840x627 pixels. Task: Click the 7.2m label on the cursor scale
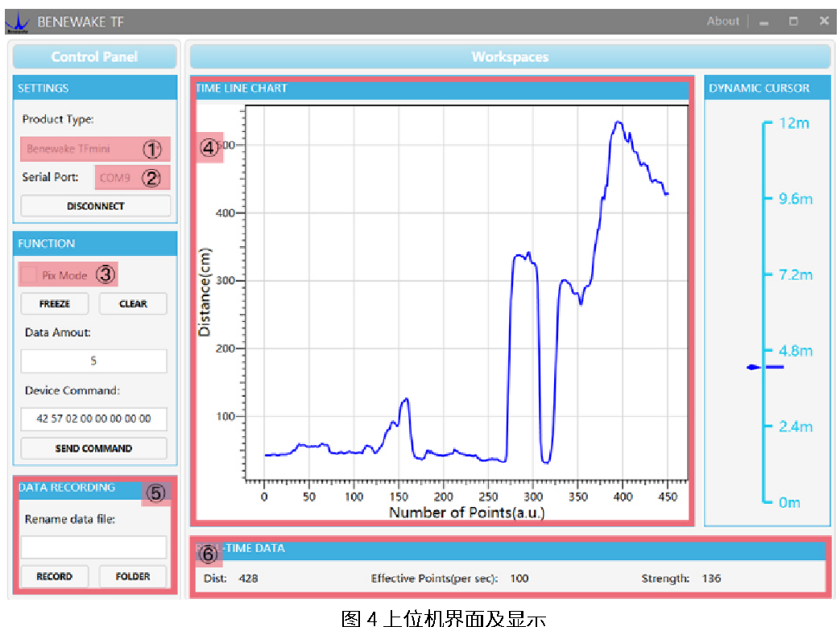[796, 275]
